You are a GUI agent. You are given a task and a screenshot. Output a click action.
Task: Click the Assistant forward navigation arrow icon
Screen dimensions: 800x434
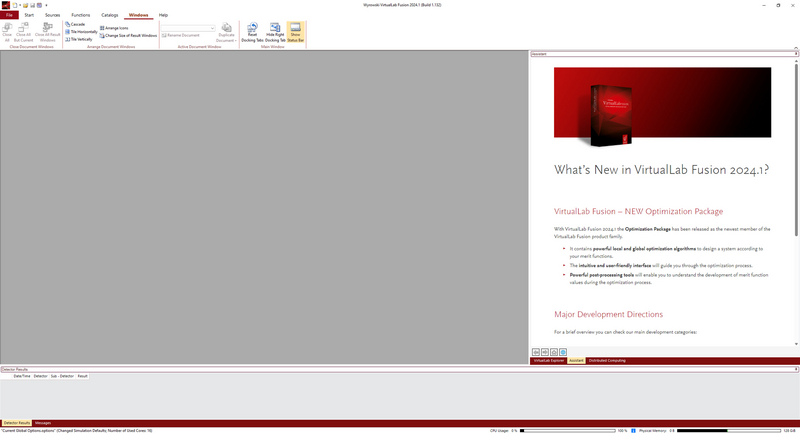tap(545, 352)
